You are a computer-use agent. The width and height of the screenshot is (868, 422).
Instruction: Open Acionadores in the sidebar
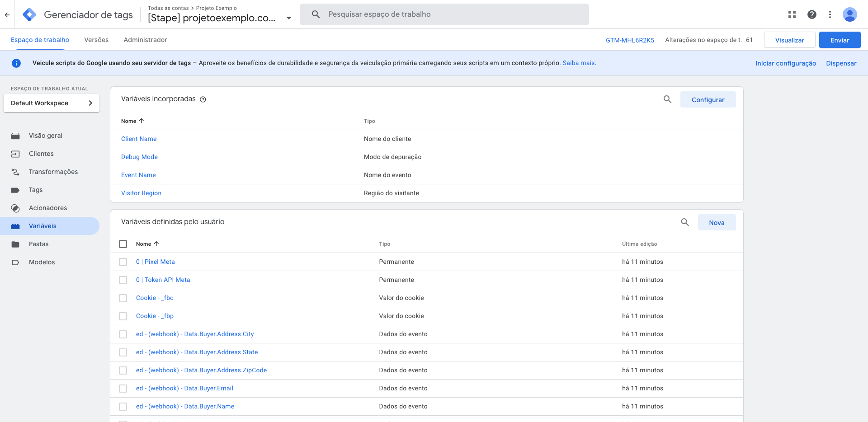[x=48, y=208]
